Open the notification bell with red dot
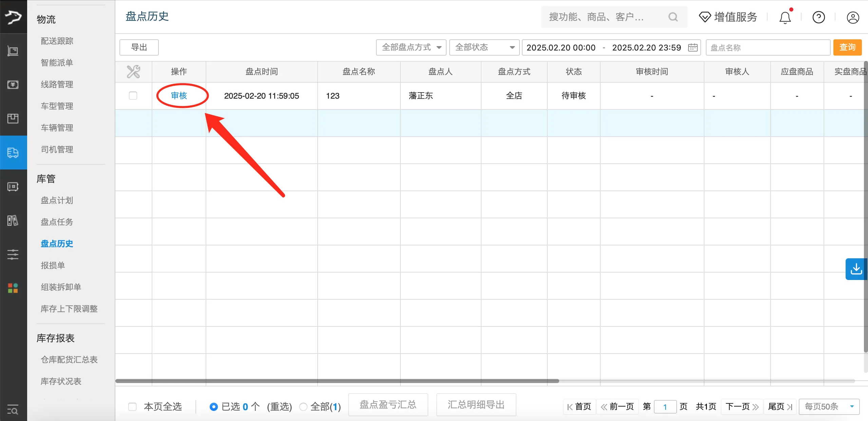This screenshot has width=868, height=421. pyautogui.click(x=785, y=17)
